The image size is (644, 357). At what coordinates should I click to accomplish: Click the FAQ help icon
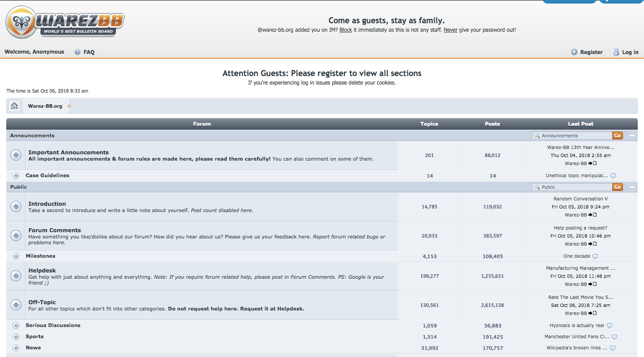click(77, 52)
